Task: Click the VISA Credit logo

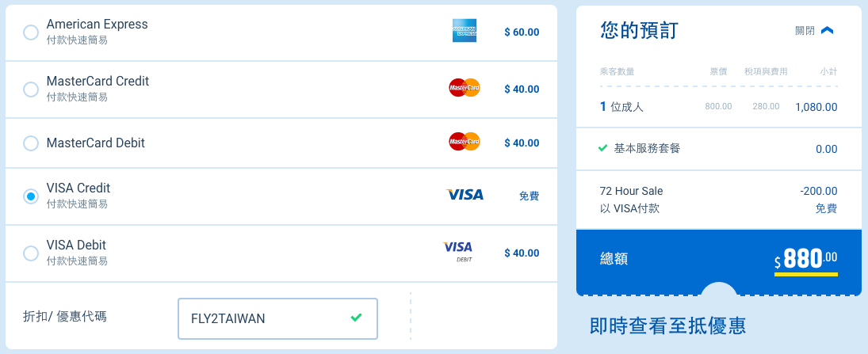Action: (x=465, y=195)
